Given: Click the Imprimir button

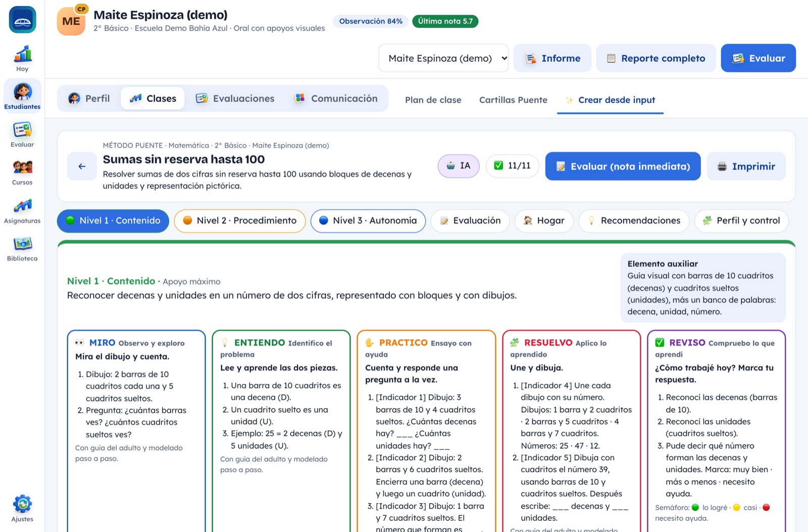Looking at the screenshot, I should point(746,166).
